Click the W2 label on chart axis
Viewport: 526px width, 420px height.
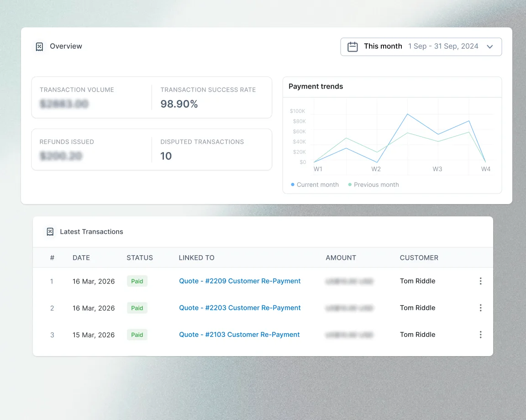376,169
